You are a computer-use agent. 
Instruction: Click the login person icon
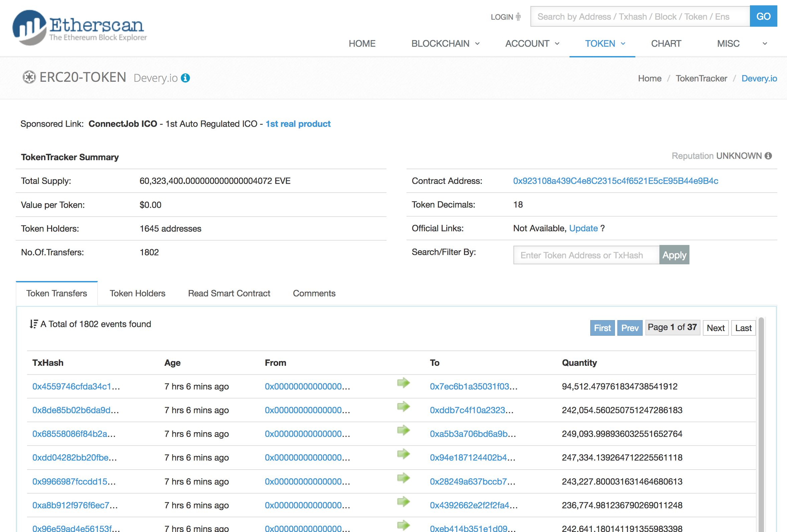pos(518,17)
